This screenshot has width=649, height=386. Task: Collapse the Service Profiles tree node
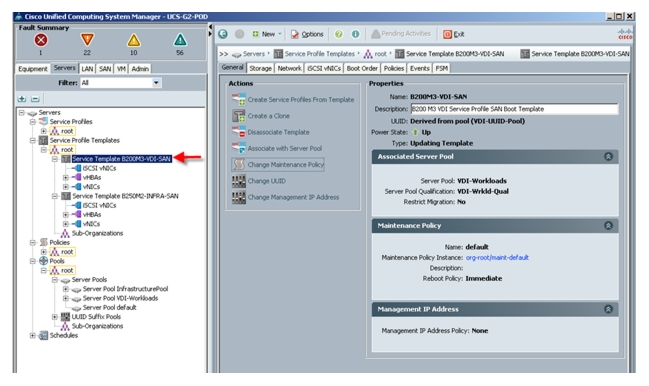click(x=32, y=122)
